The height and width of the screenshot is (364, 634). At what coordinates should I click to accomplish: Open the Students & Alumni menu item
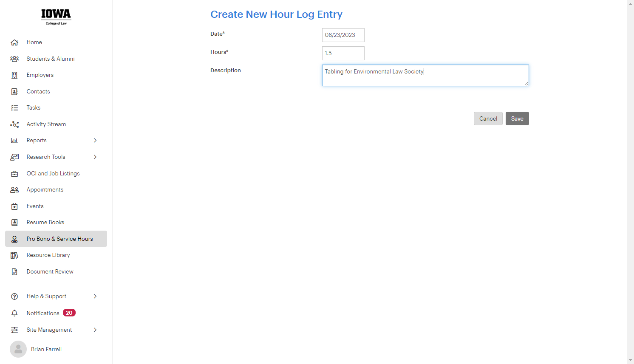point(51,59)
